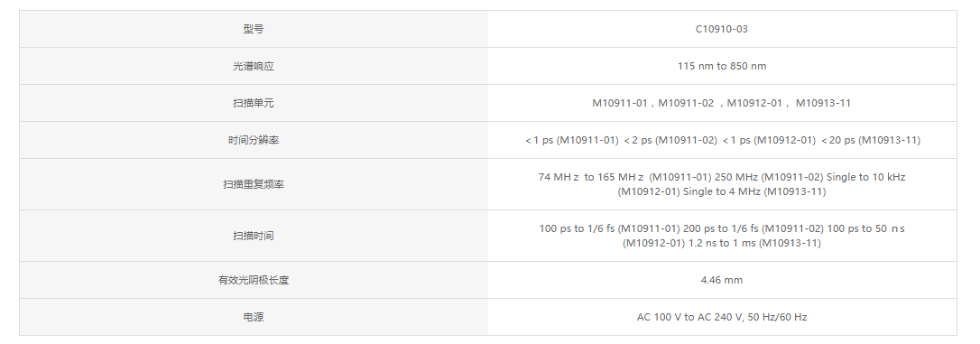Click the 1.2 ns to 1 ms line

(x=721, y=243)
